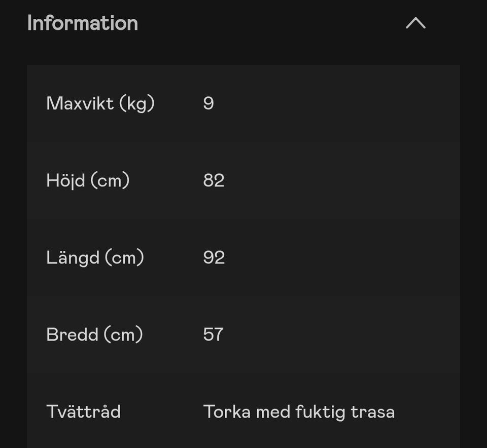Select the Maxvikt value 9
Viewport: 487px width, 448px height.
point(208,103)
